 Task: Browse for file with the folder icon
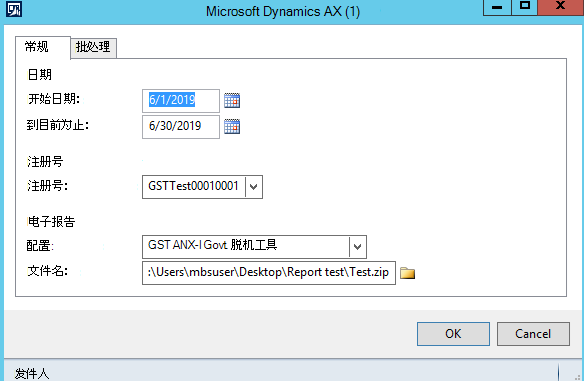click(x=407, y=273)
